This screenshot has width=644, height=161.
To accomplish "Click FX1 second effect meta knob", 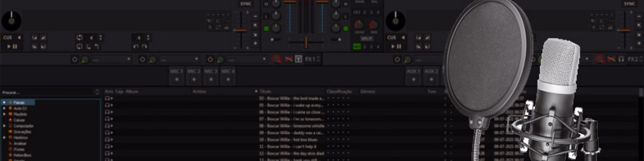I will tap(153, 59).
